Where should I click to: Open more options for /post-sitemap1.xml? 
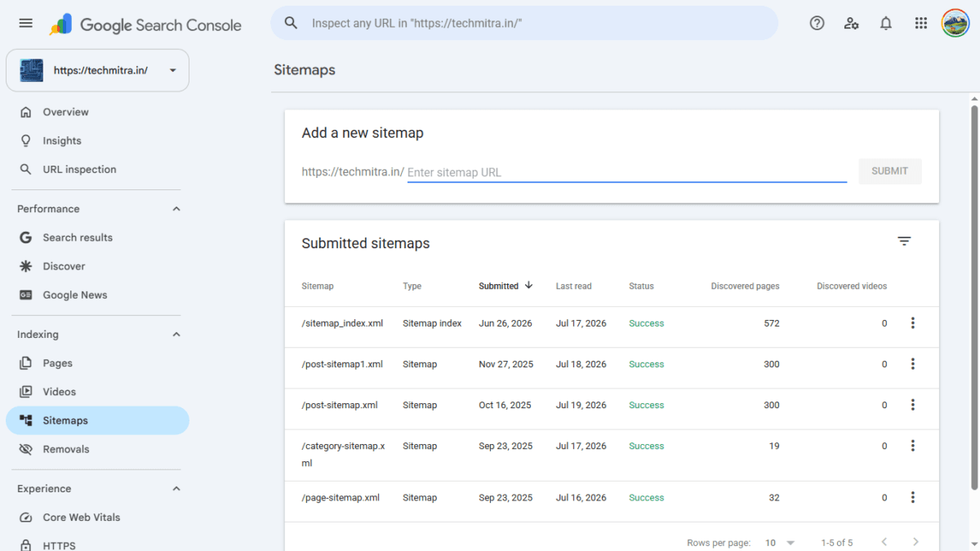tap(913, 364)
